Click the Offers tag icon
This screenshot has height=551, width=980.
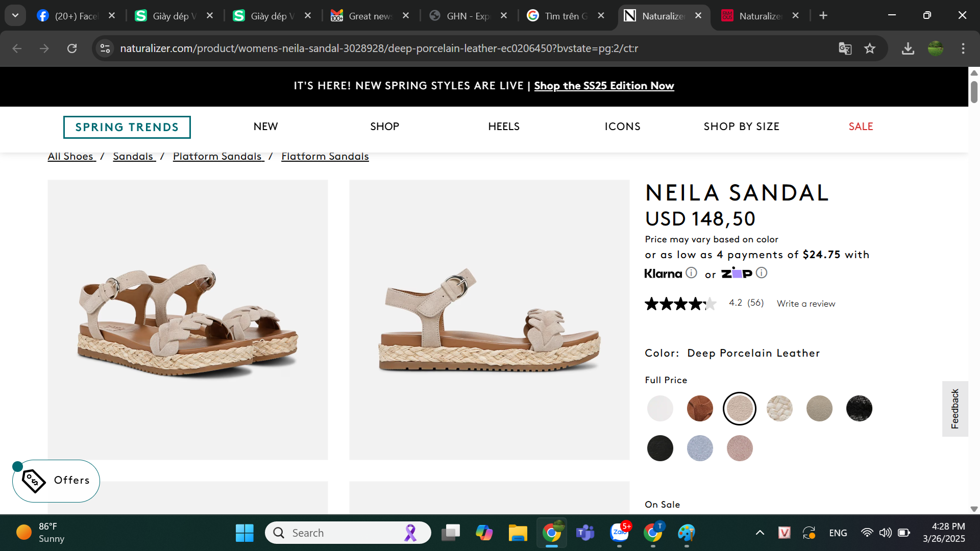[34, 481]
